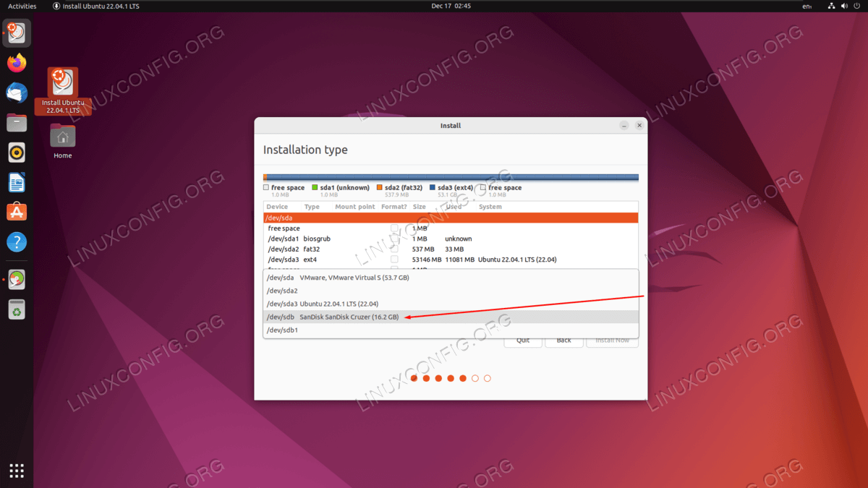This screenshot has width=868, height=488.
Task: Open Ubuntu installer in the dock
Action: click(17, 33)
